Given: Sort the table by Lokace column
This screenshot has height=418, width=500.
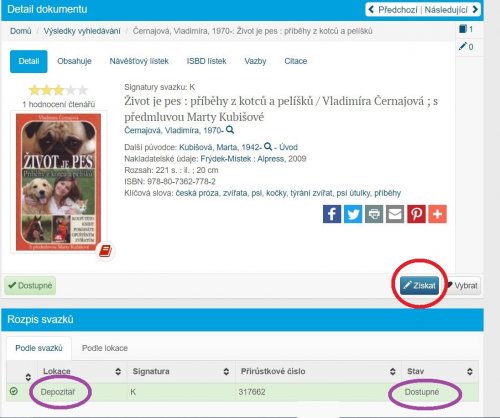Looking at the screenshot, I should [x=118, y=371].
